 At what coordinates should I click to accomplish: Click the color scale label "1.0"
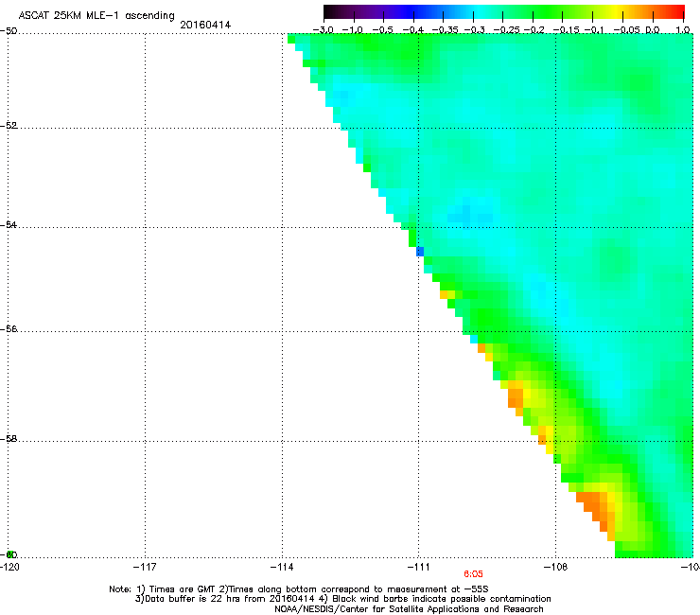pos(683,30)
